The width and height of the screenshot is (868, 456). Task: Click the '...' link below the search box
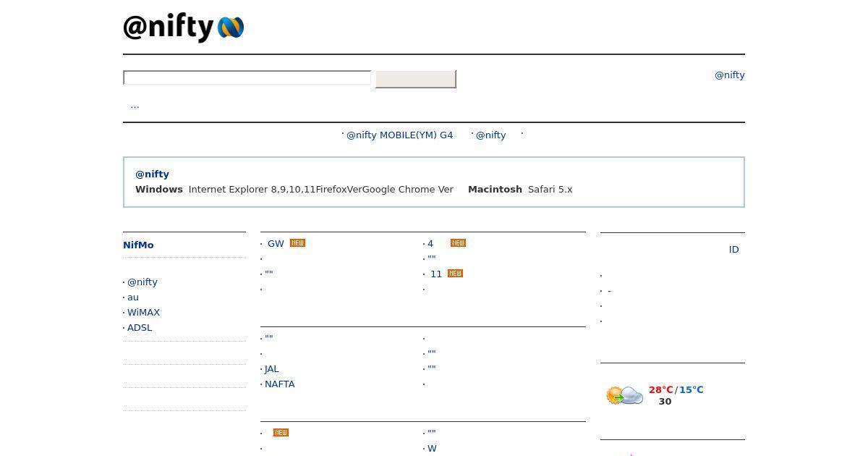point(135,105)
